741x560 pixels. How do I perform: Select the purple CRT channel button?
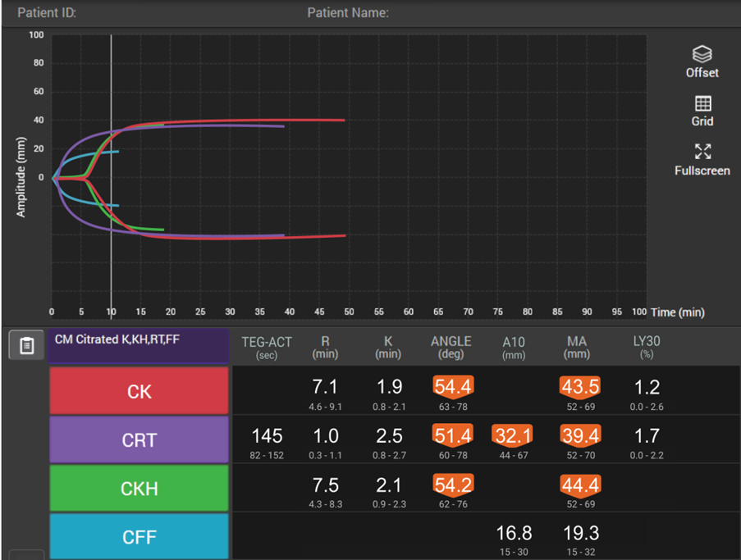[x=139, y=440]
